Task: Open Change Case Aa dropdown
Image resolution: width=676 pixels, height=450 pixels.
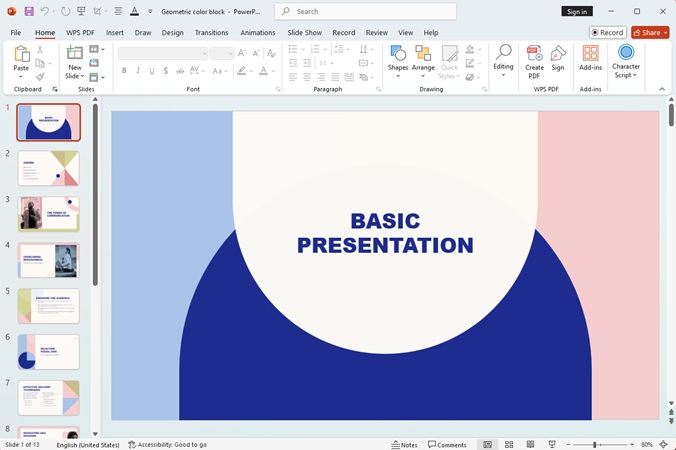Action: 219,71
